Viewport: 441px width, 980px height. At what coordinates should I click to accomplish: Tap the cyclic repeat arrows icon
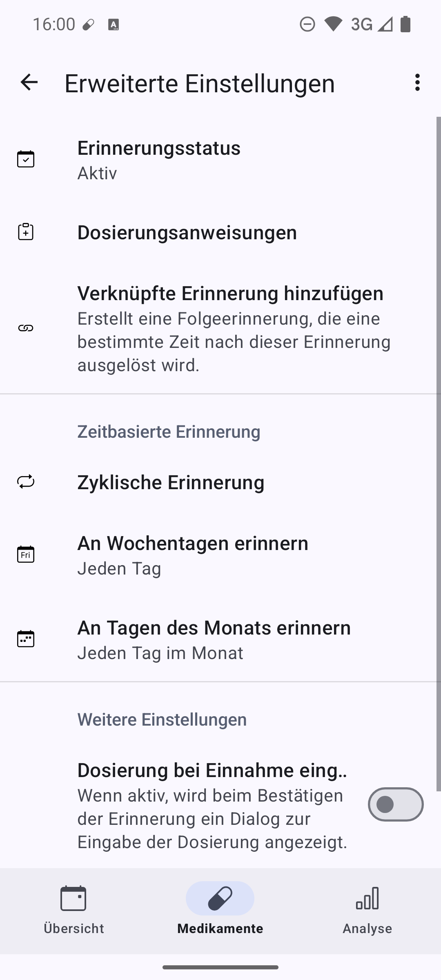click(26, 482)
